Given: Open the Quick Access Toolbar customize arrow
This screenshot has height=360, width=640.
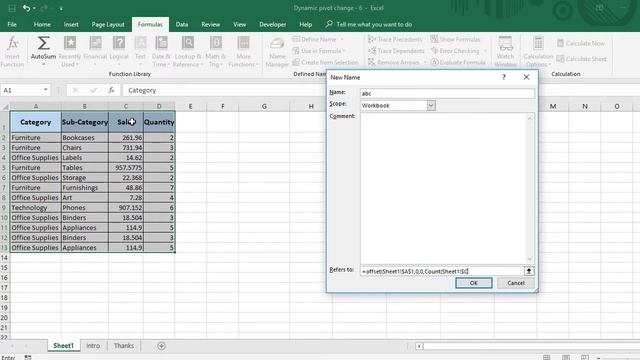Looking at the screenshot, I should tap(61, 8).
